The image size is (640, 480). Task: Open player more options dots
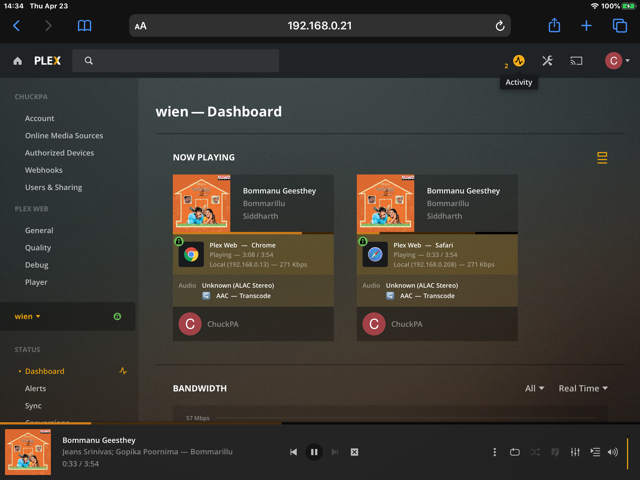494,452
